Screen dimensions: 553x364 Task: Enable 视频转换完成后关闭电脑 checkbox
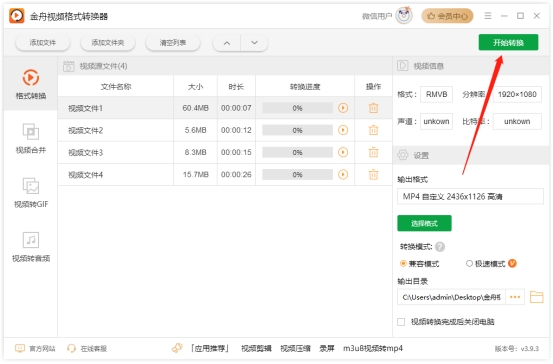401,322
